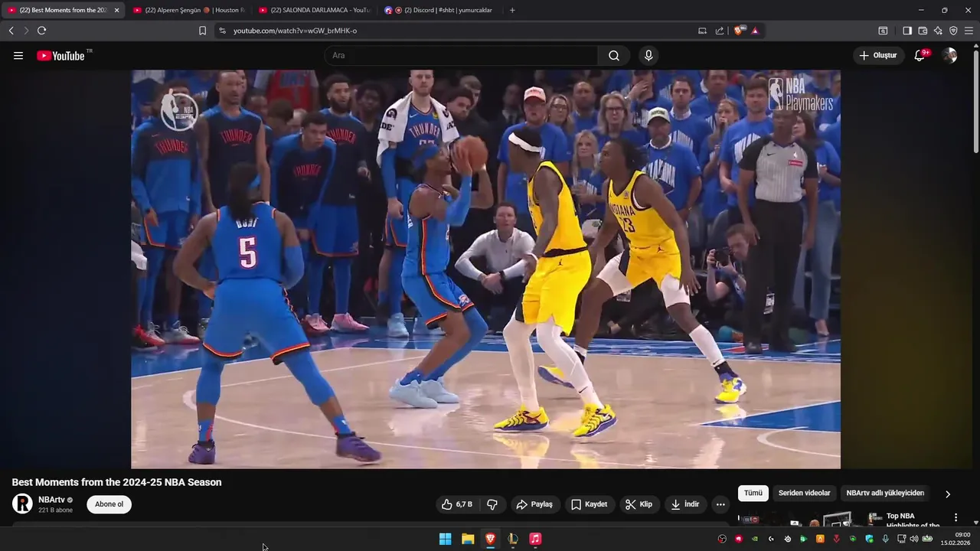The height and width of the screenshot is (551, 980).
Task: Switch to SALONDA DARLAMACA YouTube tab
Action: (315, 10)
